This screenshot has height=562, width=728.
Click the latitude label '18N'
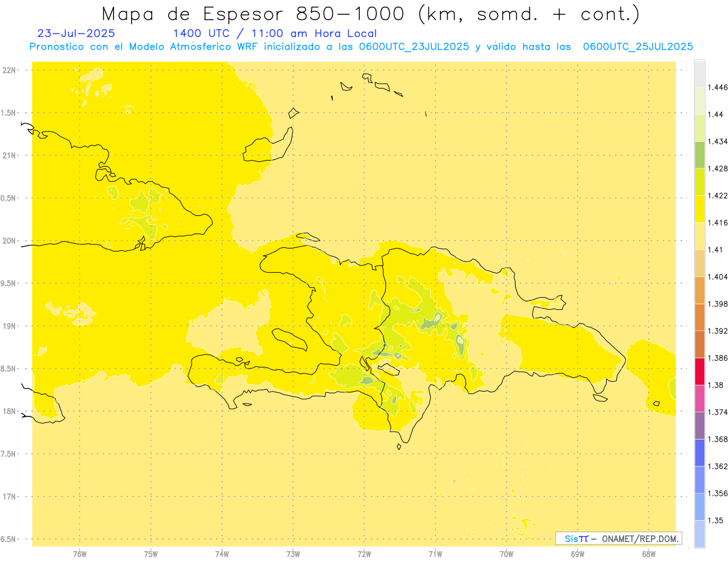[x=9, y=412]
